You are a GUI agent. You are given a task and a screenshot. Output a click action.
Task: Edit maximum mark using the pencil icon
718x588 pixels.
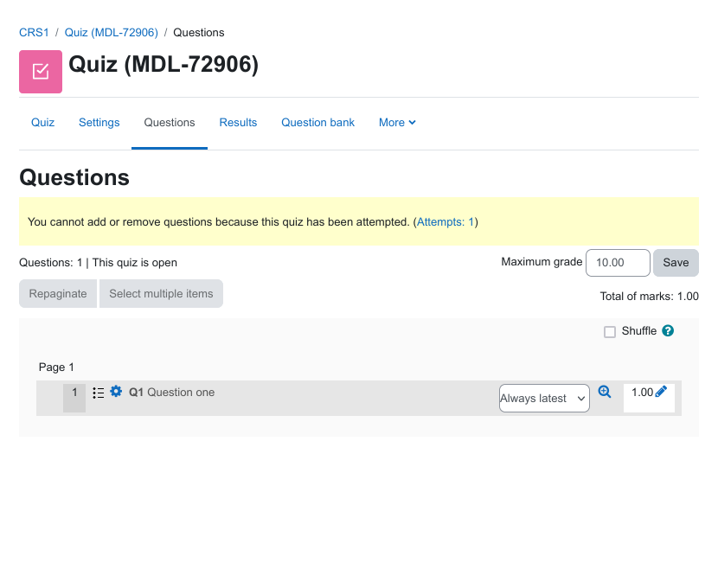[x=661, y=392]
